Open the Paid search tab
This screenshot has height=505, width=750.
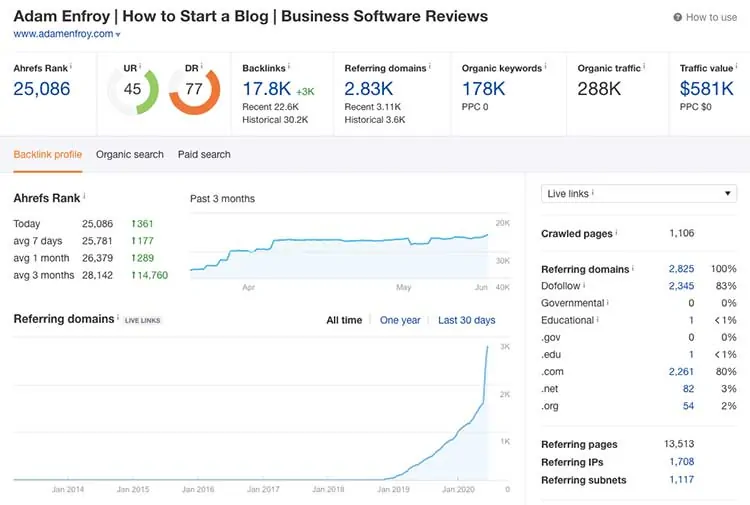204,154
